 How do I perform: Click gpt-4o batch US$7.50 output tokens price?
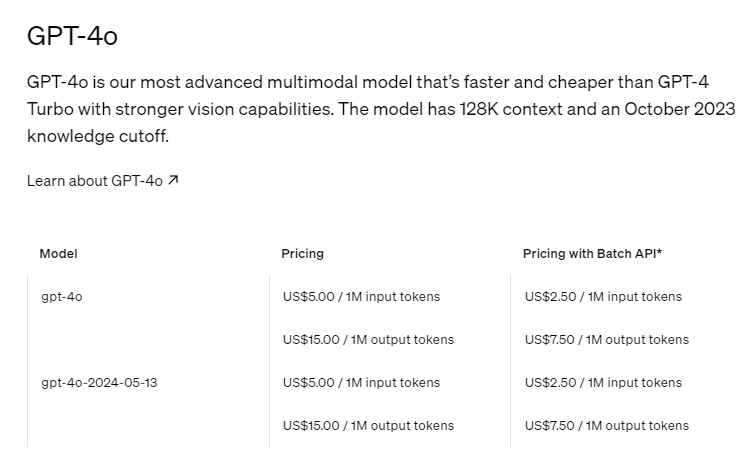tap(606, 340)
